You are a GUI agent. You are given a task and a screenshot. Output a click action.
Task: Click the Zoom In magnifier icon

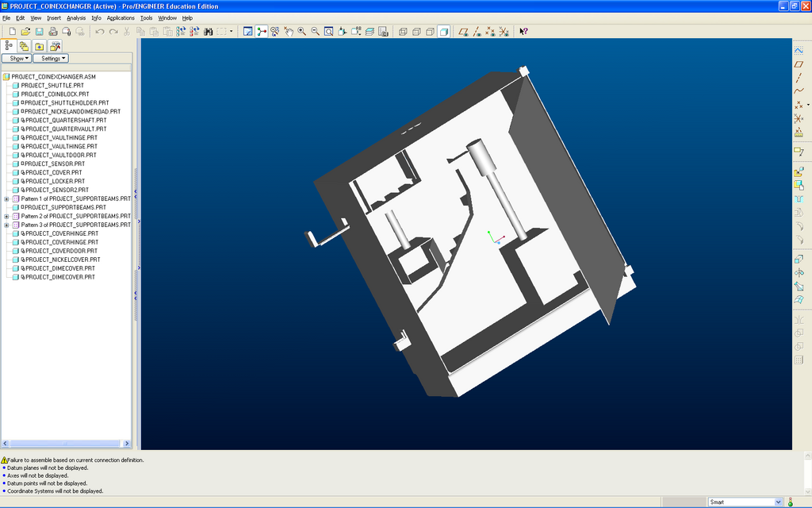click(302, 32)
